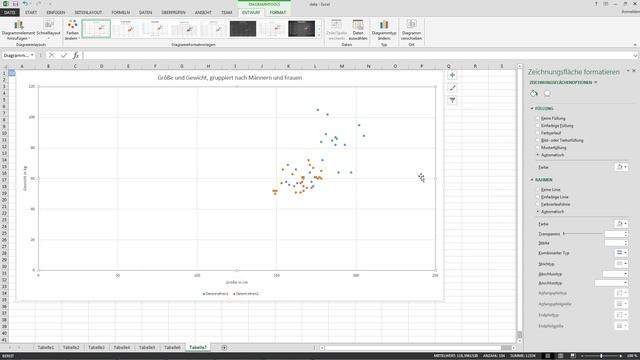The image size is (640, 360).
Task: Open the help question mark icon
Action: click(x=596, y=4)
